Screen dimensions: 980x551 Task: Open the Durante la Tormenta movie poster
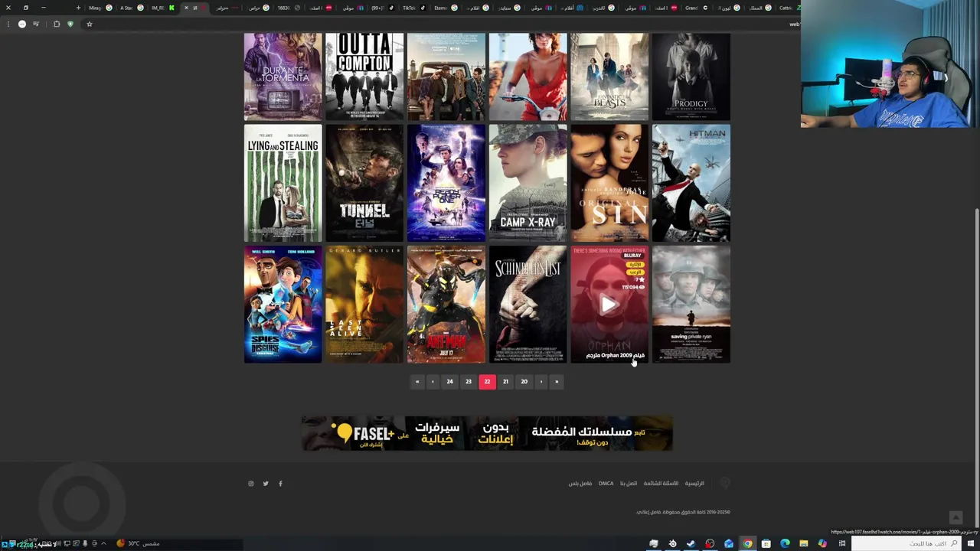click(x=283, y=77)
